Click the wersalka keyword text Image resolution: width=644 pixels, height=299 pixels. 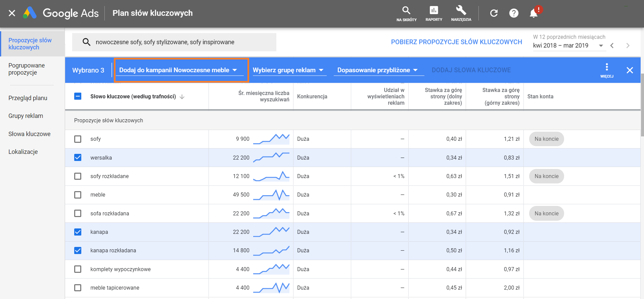[x=101, y=158]
